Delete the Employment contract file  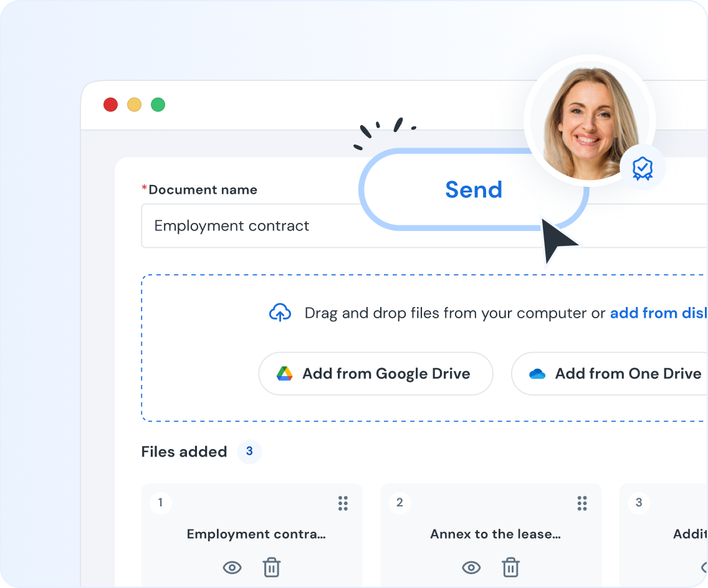(x=271, y=567)
